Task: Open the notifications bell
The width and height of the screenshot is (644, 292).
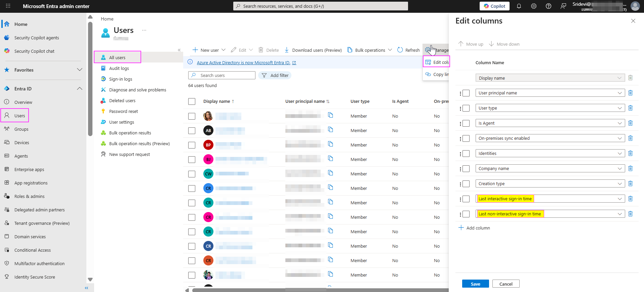Action: tap(519, 6)
